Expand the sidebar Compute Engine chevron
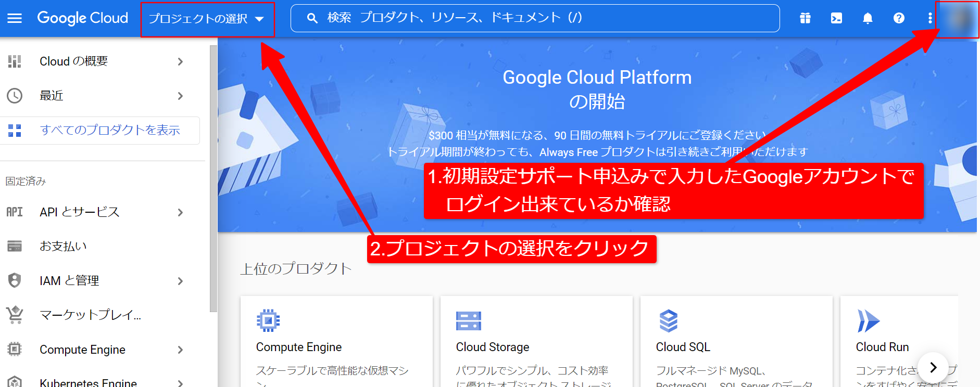The width and height of the screenshot is (980, 387). tap(180, 350)
